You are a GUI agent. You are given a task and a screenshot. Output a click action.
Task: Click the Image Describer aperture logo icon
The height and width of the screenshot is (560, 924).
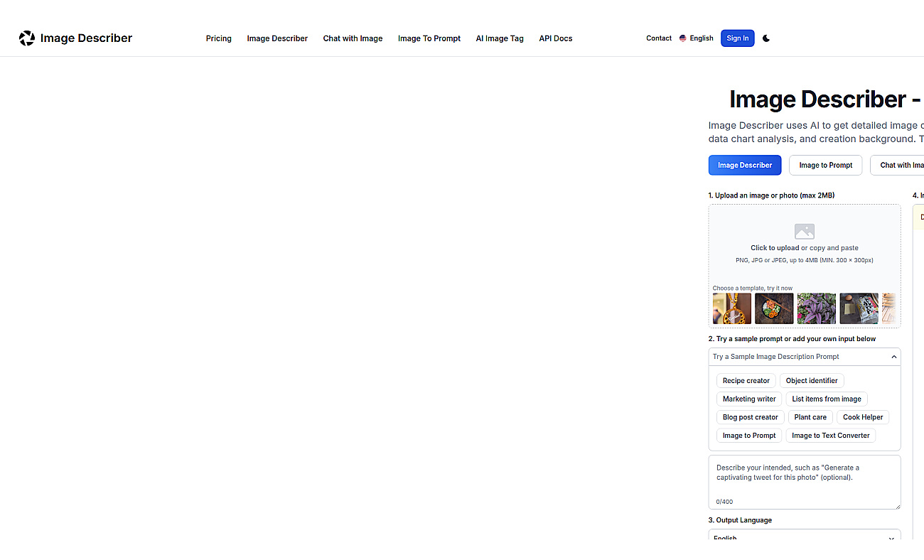(x=27, y=38)
